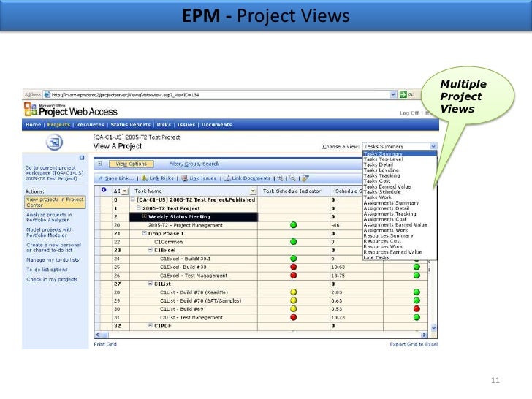Click the Filter, Group, Search link

[x=194, y=164]
